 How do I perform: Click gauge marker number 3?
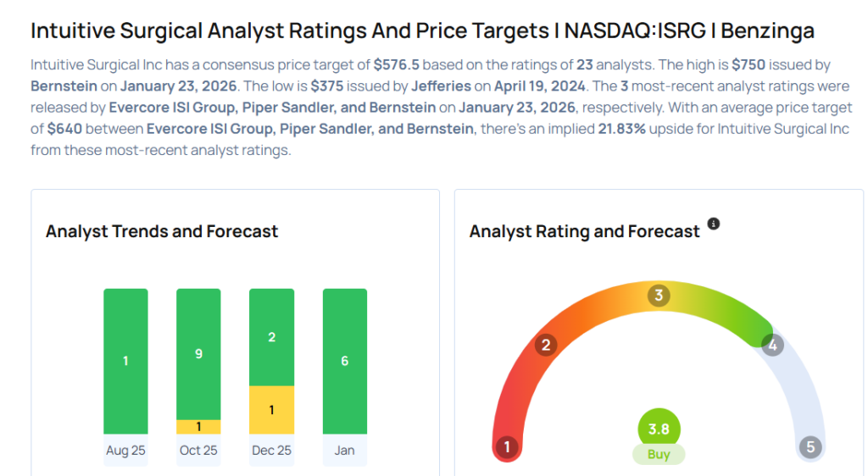pyautogui.click(x=659, y=296)
